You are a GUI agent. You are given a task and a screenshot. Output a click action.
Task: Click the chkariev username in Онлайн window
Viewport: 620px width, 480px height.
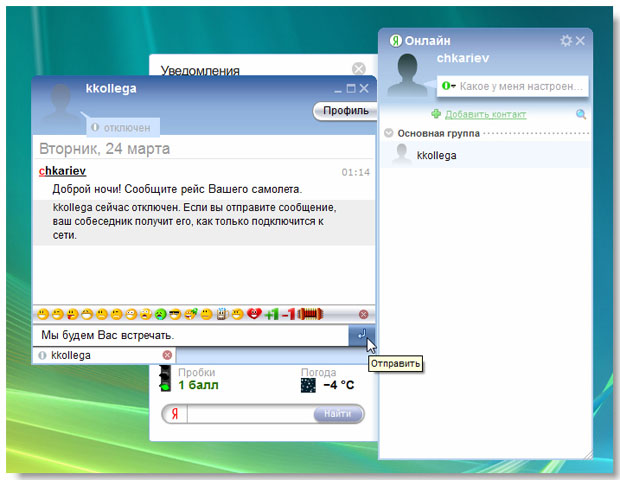pyautogui.click(x=463, y=58)
